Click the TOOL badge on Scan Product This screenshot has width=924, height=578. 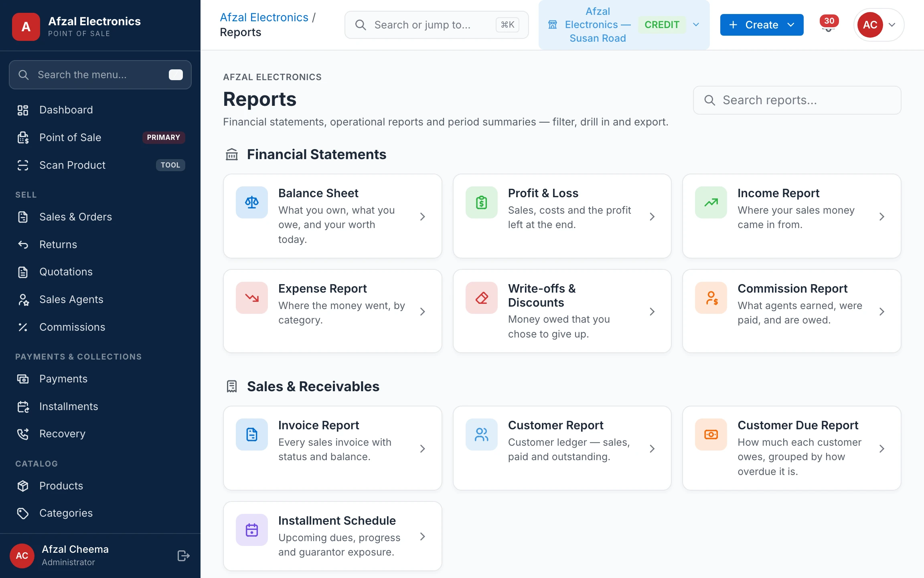170,165
